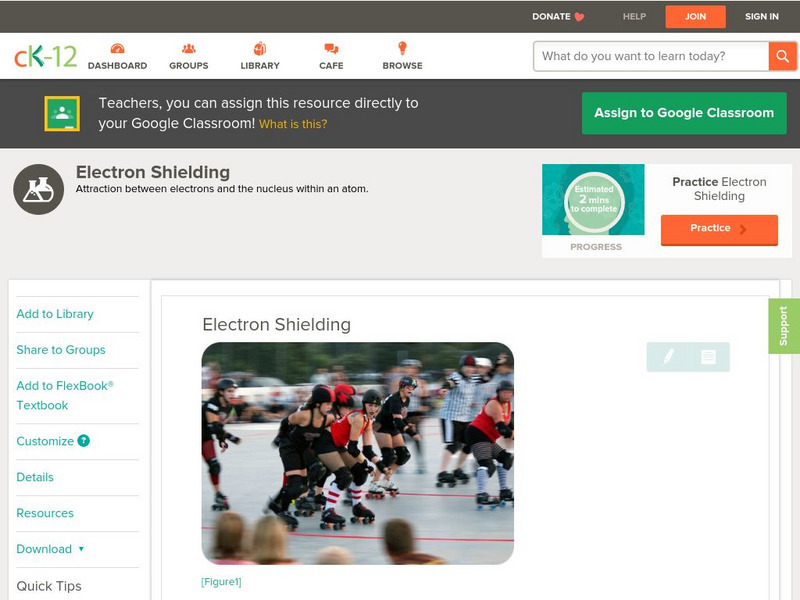Click the PROGRESS label
This screenshot has width=800, height=600.
point(596,247)
